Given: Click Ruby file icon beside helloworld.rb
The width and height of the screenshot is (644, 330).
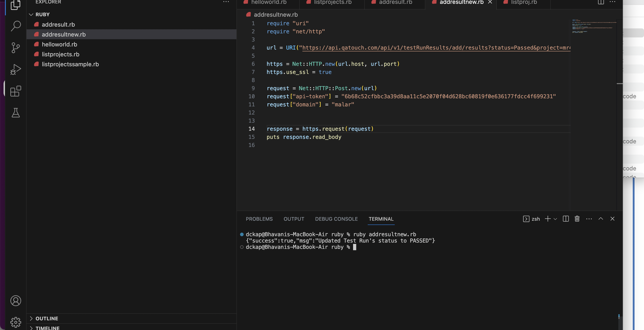Looking at the screenshot, I should click(36, 44).
